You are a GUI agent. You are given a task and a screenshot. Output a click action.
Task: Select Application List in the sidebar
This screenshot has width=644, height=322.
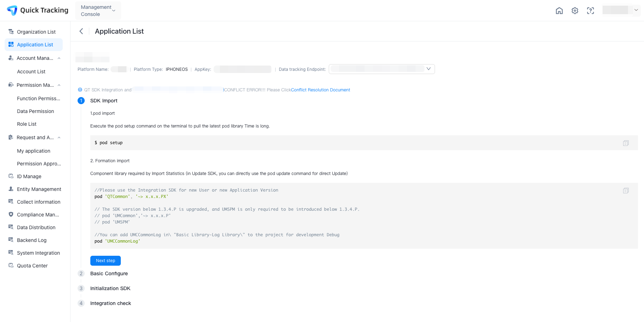pyautogui.click(x=34, y=45)
